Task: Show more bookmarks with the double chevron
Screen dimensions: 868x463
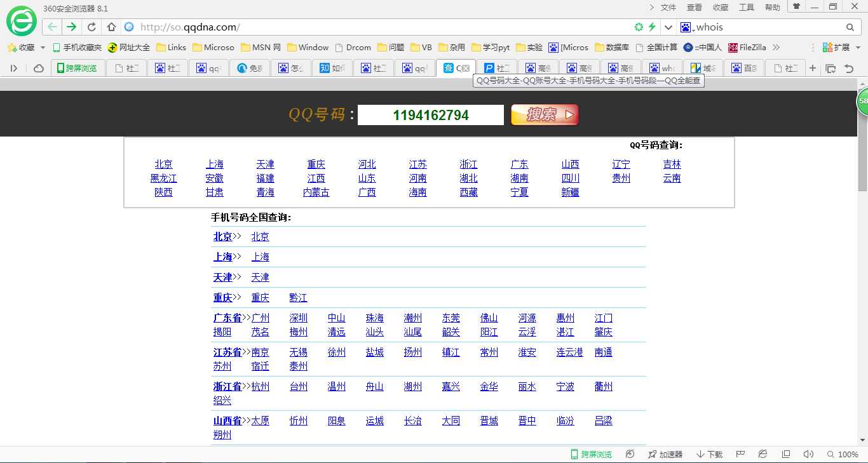Action: pyautogui.click(x=776, y=48)
